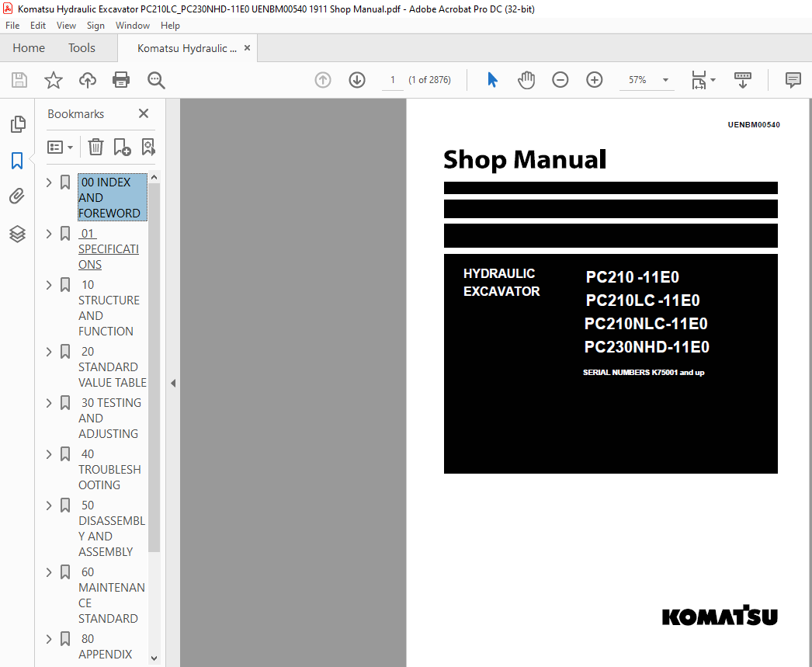Jump to 80 APPENDIX bookmark
Viewport: 812px width, 667px height.
[x=105, y=647]
